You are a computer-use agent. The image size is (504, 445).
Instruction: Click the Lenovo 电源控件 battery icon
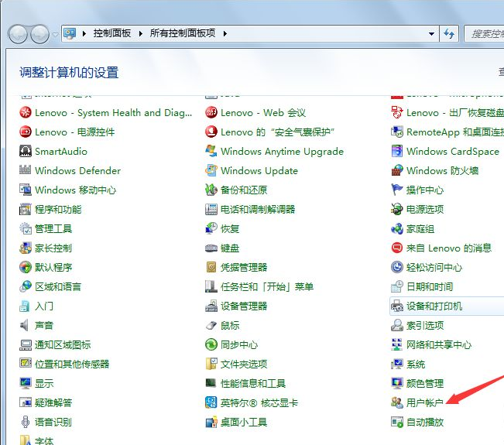tap(26, 132)
